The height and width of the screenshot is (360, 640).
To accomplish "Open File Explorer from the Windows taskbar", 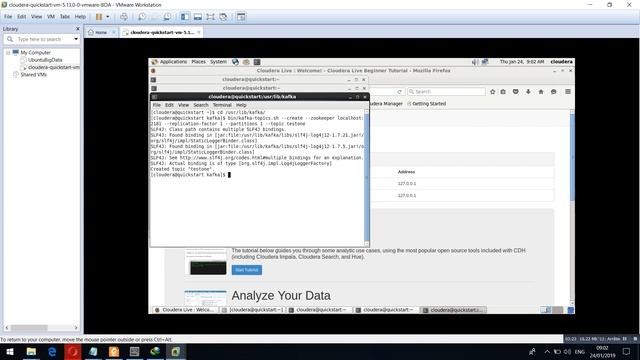I will tap(31, 352).
